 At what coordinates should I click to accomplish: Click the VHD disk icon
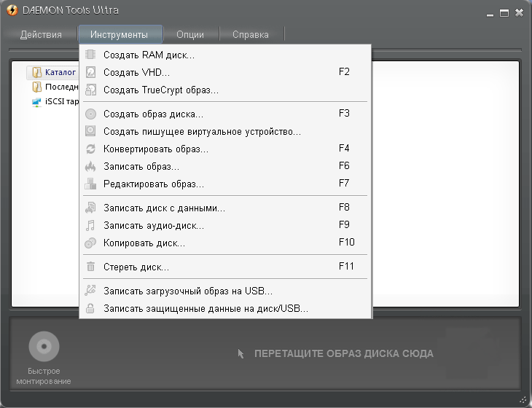coord(90,72)
